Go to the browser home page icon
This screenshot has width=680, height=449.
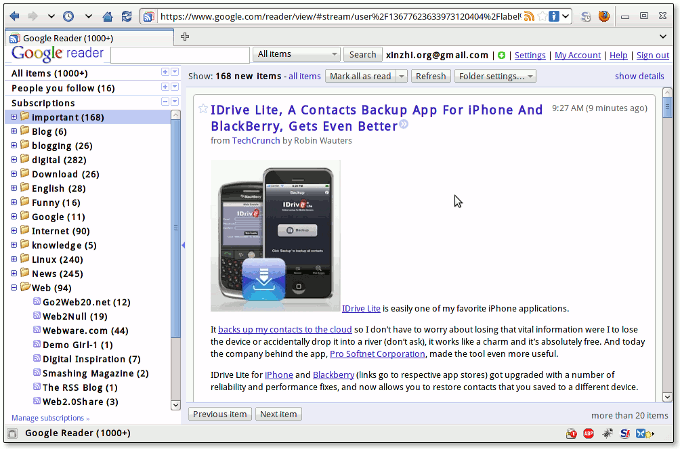point(108,16)
